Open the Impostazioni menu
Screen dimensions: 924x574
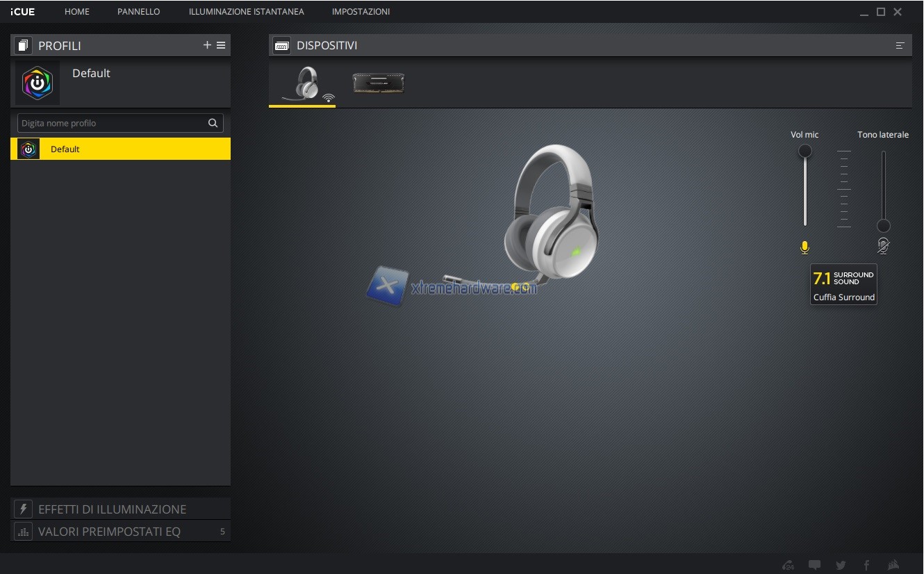(x=361, y=12)
